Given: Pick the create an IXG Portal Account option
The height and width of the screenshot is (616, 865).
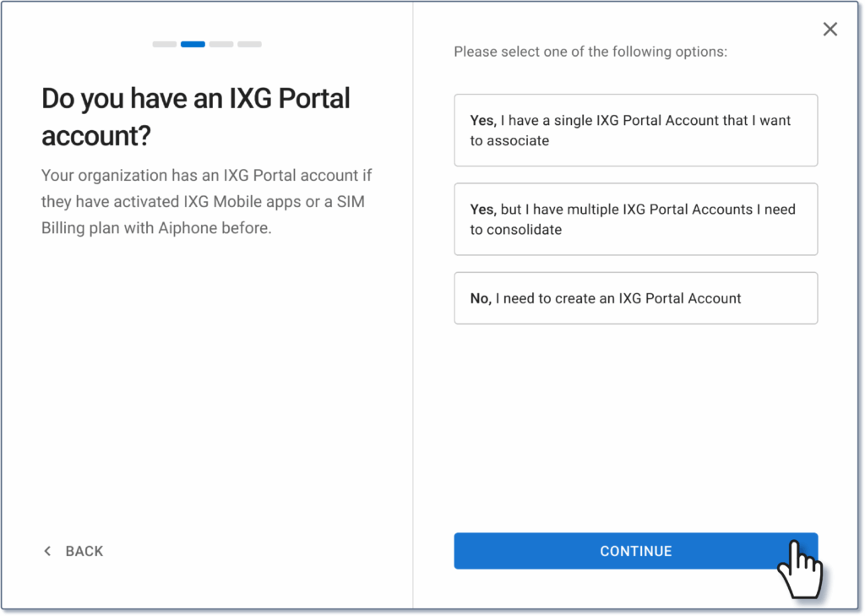Looking at the screenshot, I should (x=635, y=298).
